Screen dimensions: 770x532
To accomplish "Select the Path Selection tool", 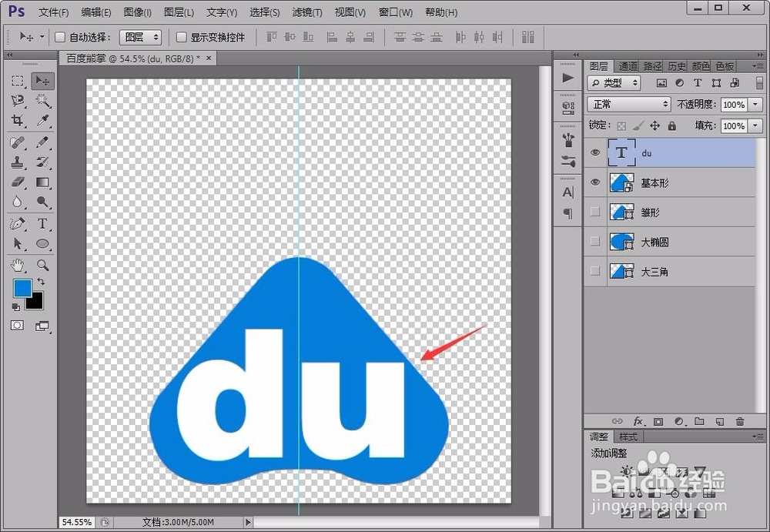I will click(18, 243).
